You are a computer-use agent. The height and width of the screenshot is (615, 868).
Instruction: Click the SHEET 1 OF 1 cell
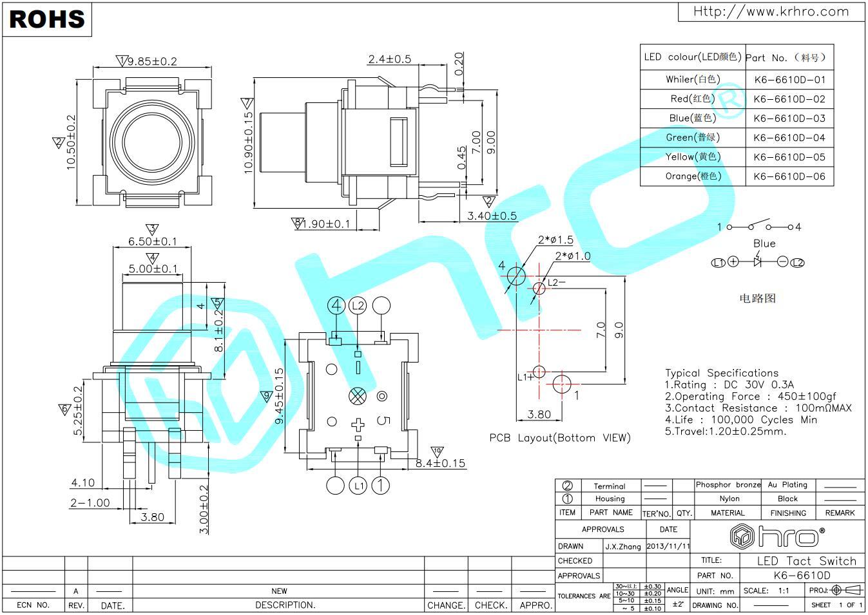836,605
